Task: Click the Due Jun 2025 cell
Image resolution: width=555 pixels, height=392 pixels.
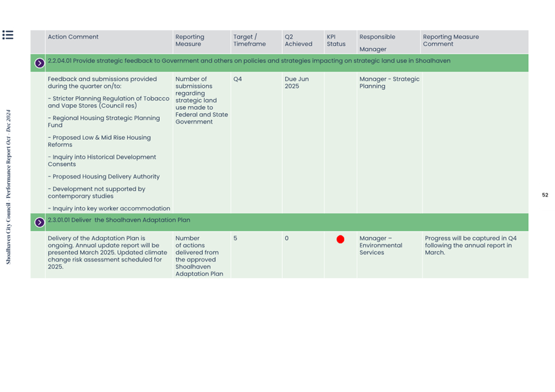Action: point(297,83)
